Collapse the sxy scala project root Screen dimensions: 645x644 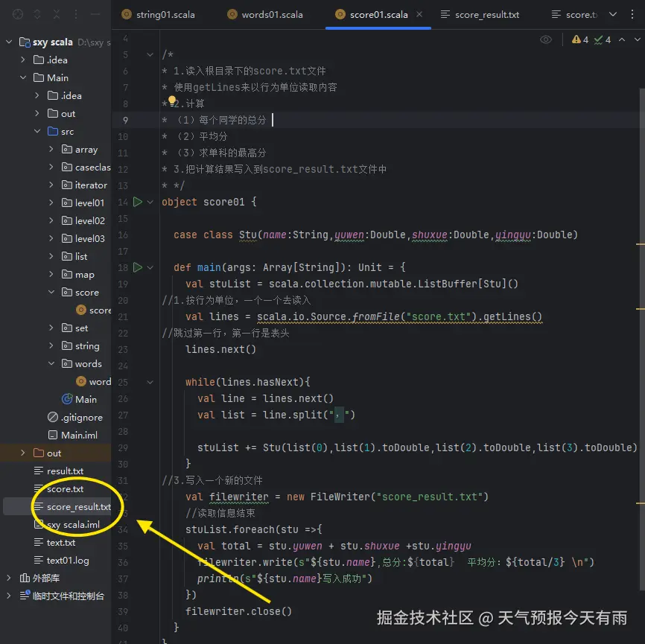(x=9, y=42)
